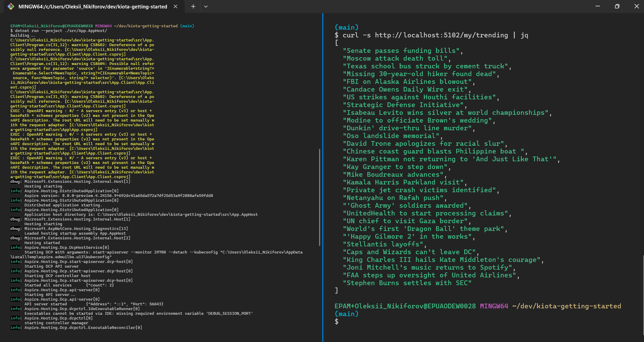Click "Oso landslide memorial" entry

tap(393, 136)
